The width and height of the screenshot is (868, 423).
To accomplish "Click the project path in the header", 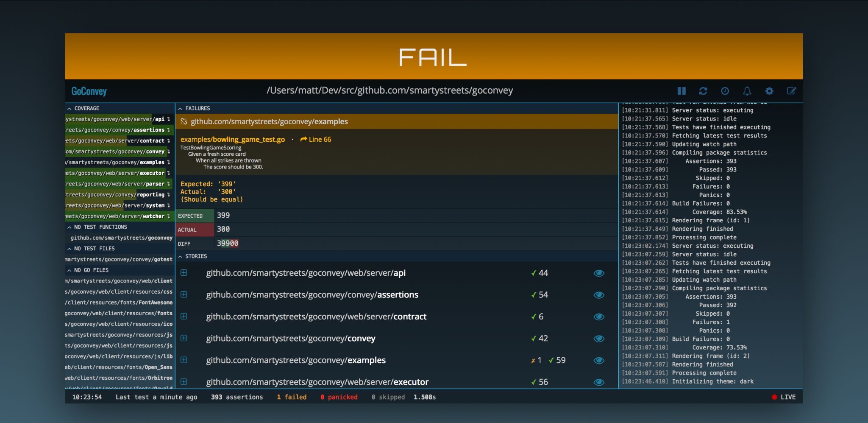I will pyautogui.click(x=389, y=90).
